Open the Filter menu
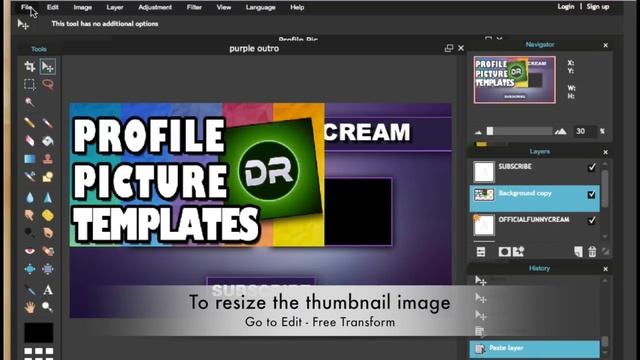640x360 pixels. (194, 7)
